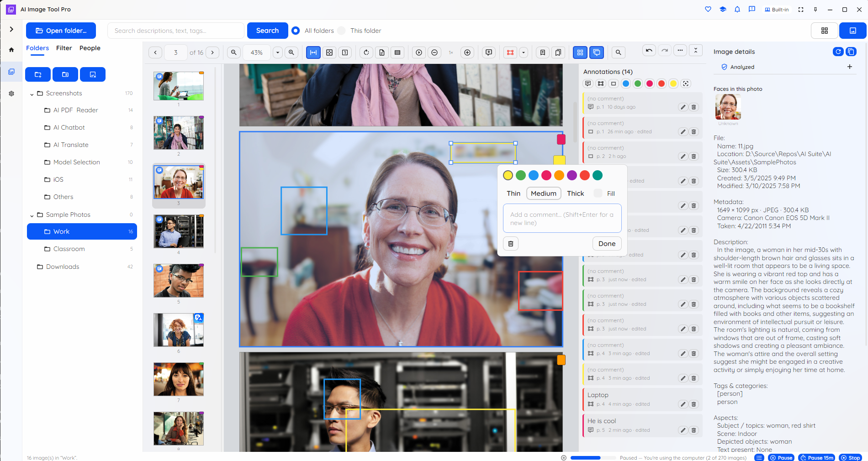Select thumbnail number 5

[x=179, y=281]
